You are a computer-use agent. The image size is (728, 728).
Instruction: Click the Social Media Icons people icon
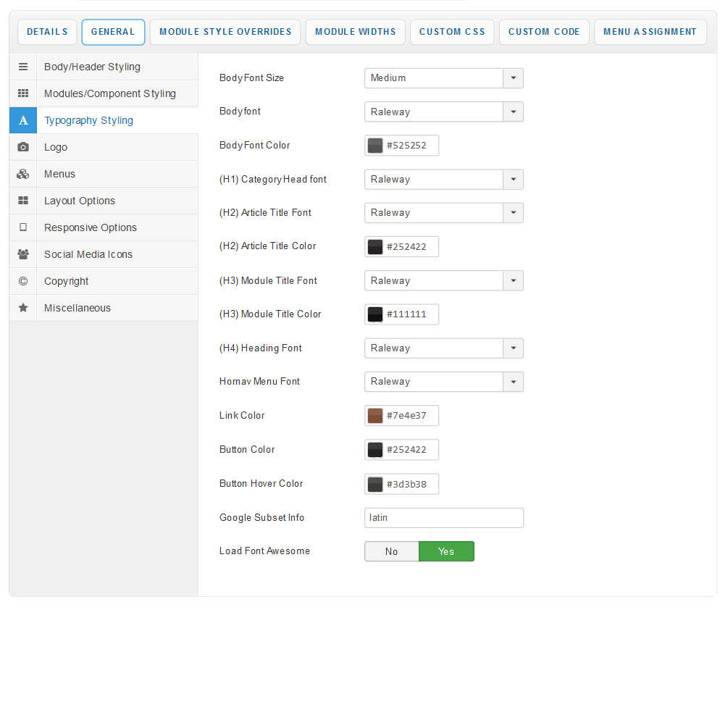tap(23, 254)
